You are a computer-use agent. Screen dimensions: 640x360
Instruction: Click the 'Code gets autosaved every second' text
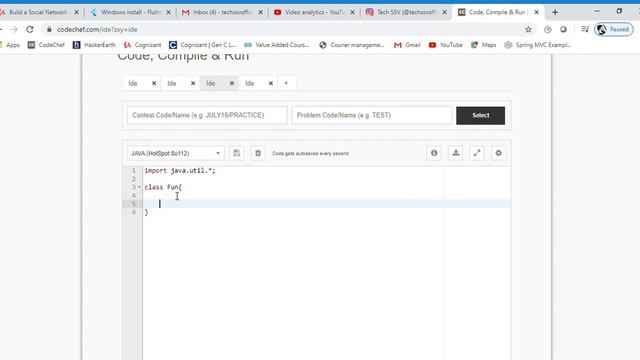click(310, 153)
